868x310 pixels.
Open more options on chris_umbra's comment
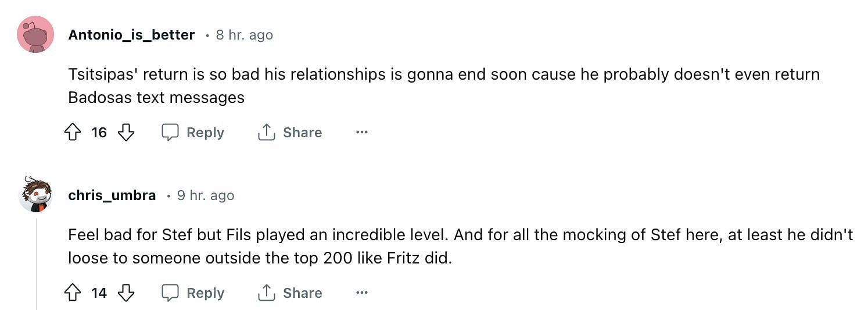coord(362,293)
